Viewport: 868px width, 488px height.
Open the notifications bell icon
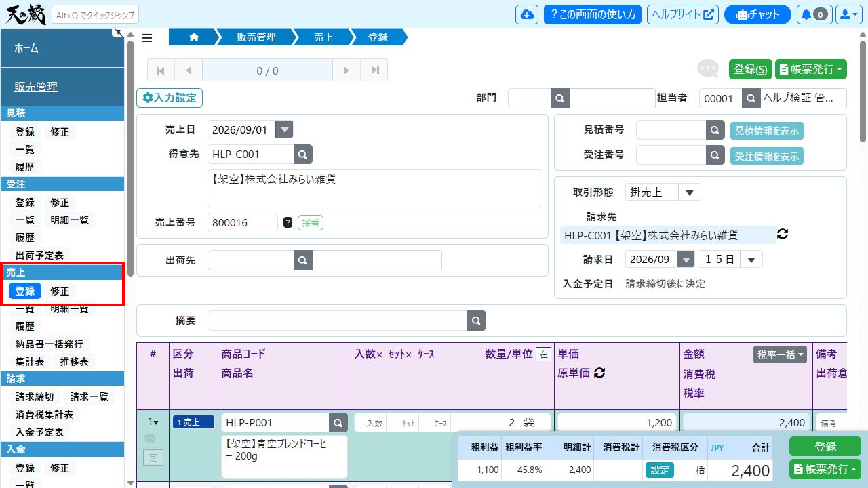[814, 14]
